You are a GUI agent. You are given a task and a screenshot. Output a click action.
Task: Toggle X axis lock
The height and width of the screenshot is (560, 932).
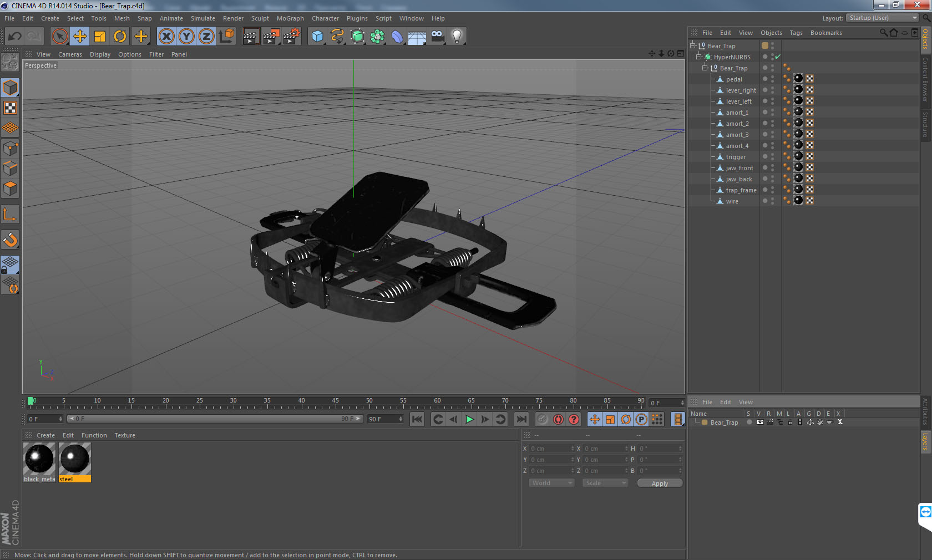point(166,37)
